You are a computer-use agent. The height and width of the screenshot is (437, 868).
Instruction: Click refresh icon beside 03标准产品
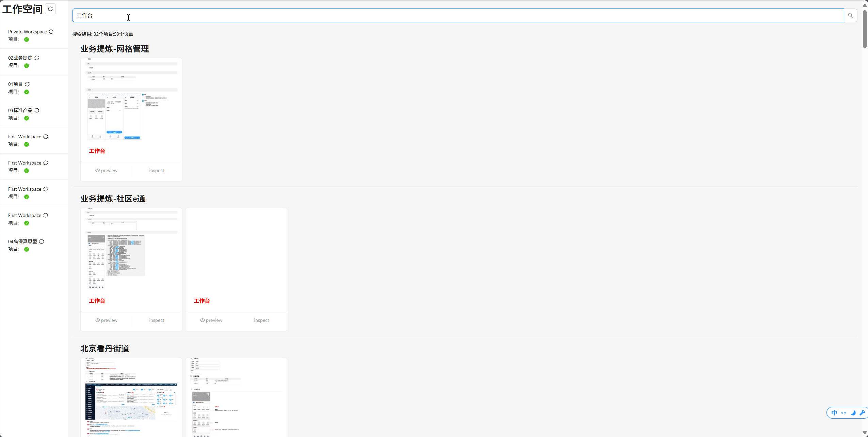pyautogui.click(x=37, y=110)
